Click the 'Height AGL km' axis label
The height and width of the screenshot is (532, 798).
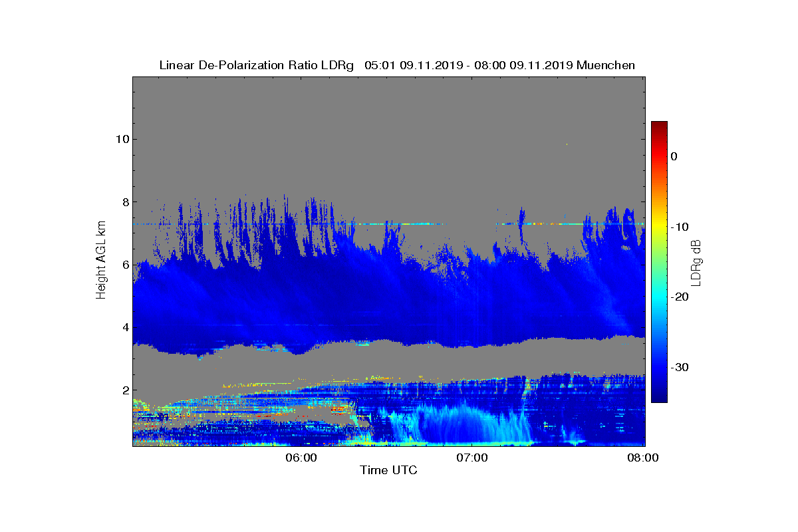coord(101,261)
